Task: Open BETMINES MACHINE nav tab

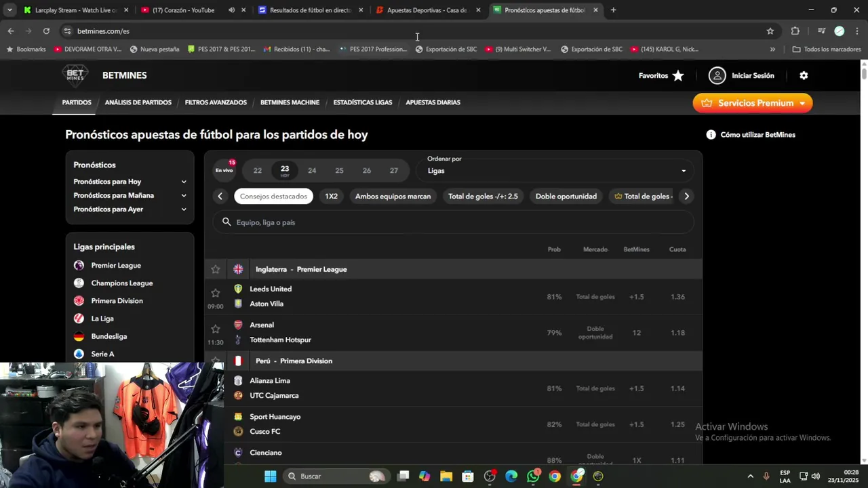Action: (290, 102)
